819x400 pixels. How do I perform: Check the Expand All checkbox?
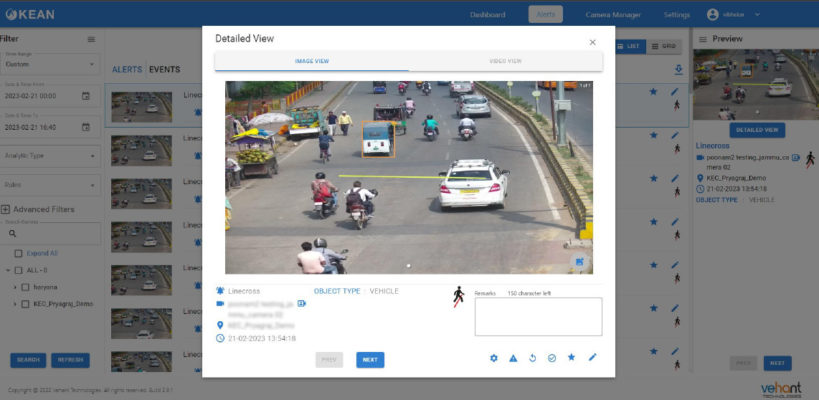pyautogui.click(x=19, y=253)
